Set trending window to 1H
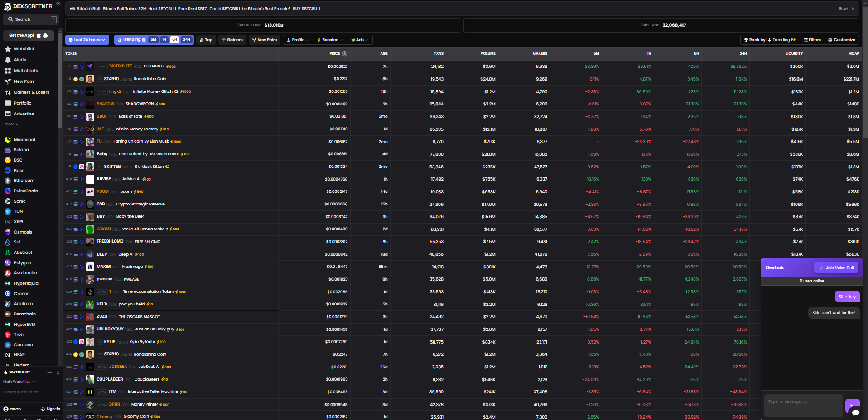 tap(164, 40)
